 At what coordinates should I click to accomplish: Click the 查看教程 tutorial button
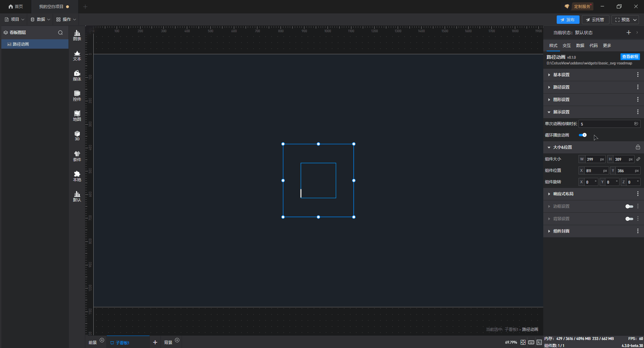630,57
